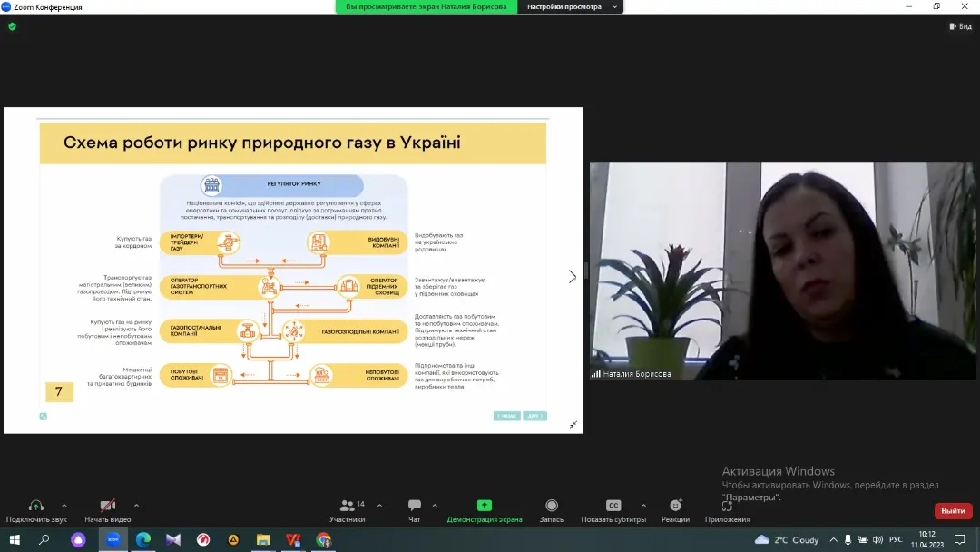980x552 pixels.
Task: Expand video options arrow beside camera
Action: [136, 505]
